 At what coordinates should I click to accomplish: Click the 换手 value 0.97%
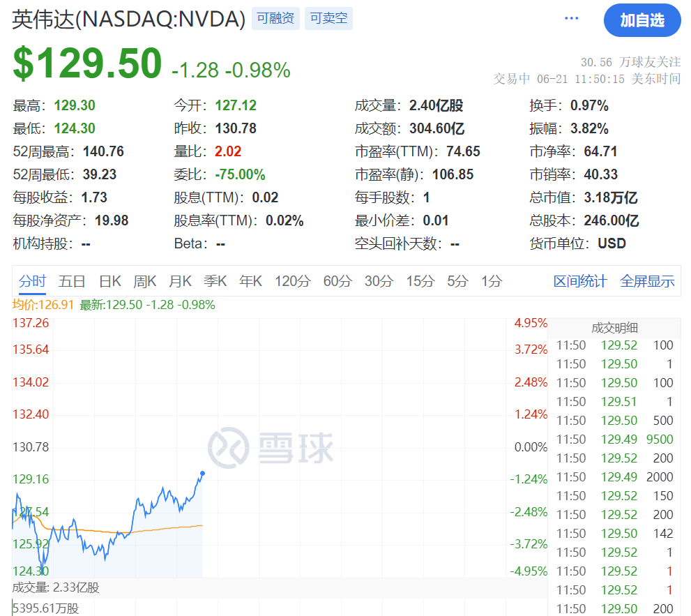tap(589, 105)
